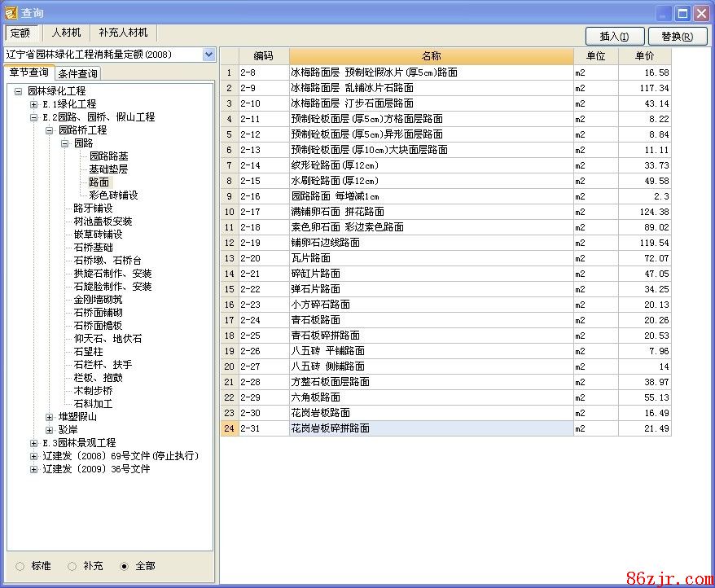Screen dimensions: 715x588
Task: Select 路面 in the tree
Action: click(x=99, y=182)
